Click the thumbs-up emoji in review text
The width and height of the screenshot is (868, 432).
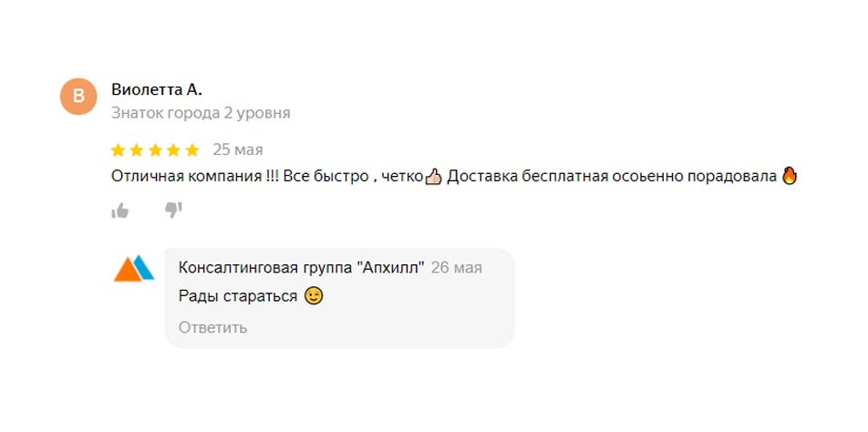pos(433,176)
